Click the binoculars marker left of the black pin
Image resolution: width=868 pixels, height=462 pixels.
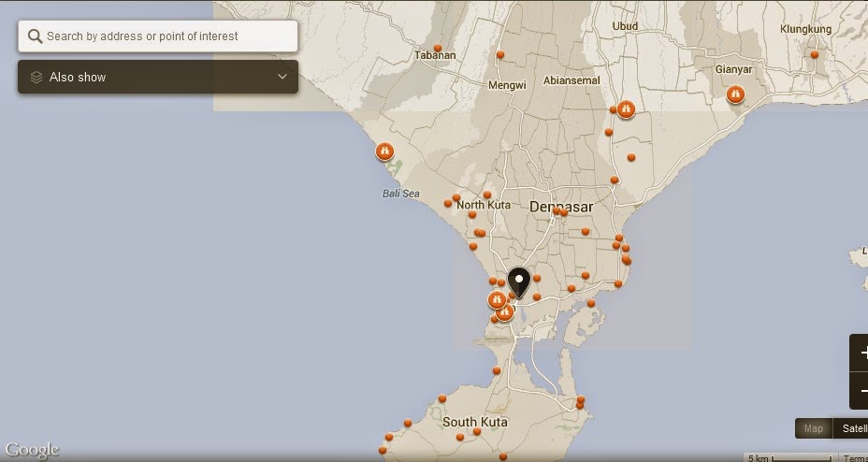[497, 300]
